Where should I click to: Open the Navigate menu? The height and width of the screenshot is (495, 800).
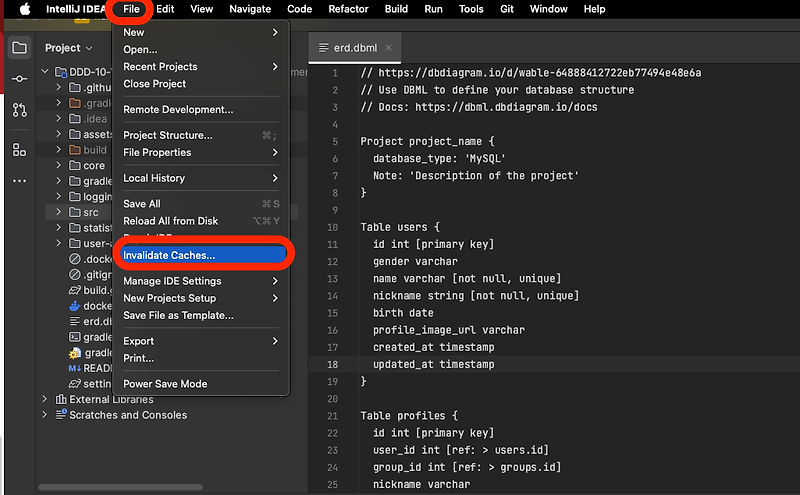point(250,9)
